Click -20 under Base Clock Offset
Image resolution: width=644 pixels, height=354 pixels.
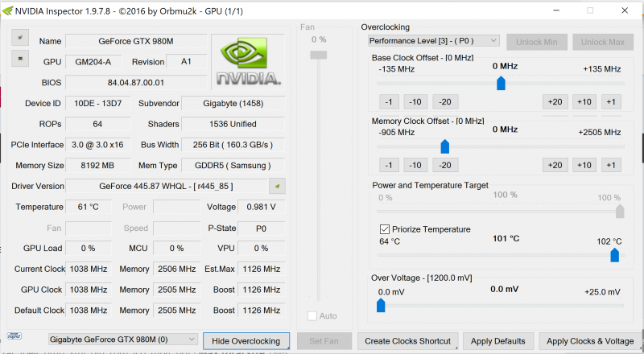point(445,102)
